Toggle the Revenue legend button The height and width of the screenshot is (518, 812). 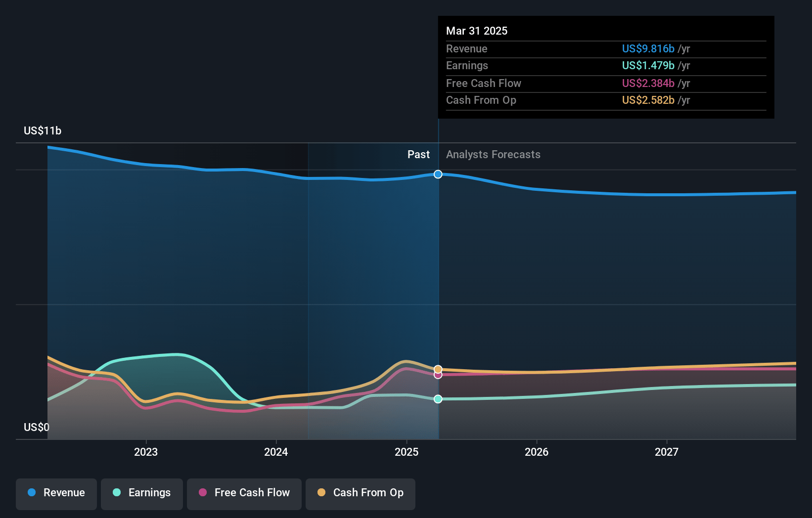coord(56,494)
